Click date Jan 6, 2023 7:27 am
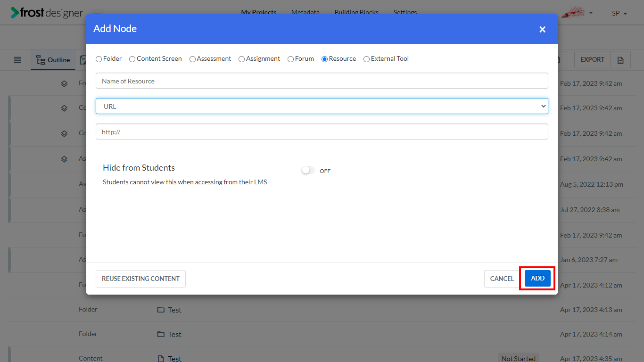Viewport: 644px width, 362px height. (x=589, y=260)
